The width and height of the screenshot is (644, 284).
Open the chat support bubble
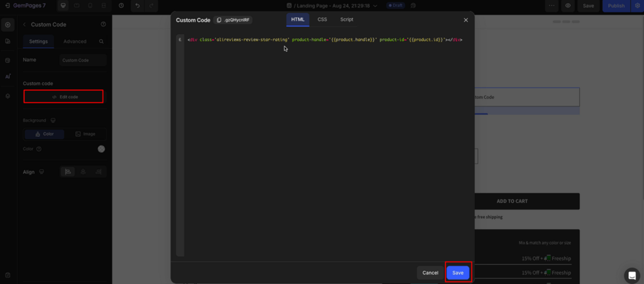click(x=631, y=275)
